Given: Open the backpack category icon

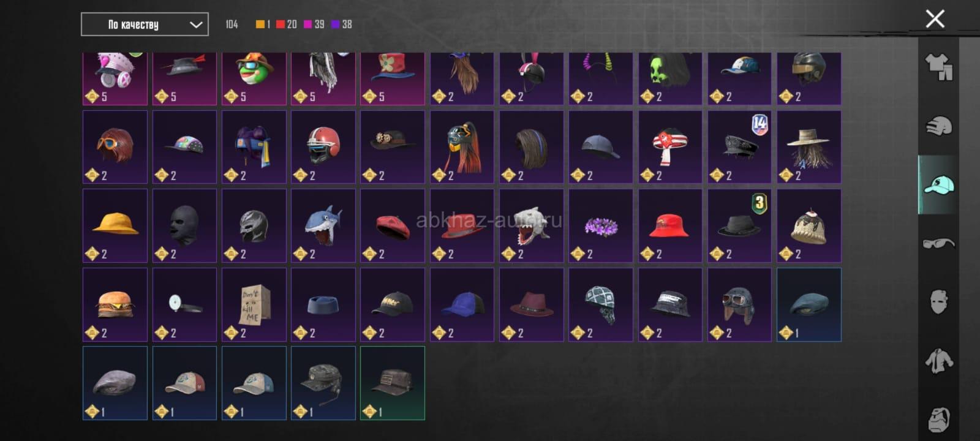Looking at the screenshot, I should pyautogui.click(x=938, y=420).
